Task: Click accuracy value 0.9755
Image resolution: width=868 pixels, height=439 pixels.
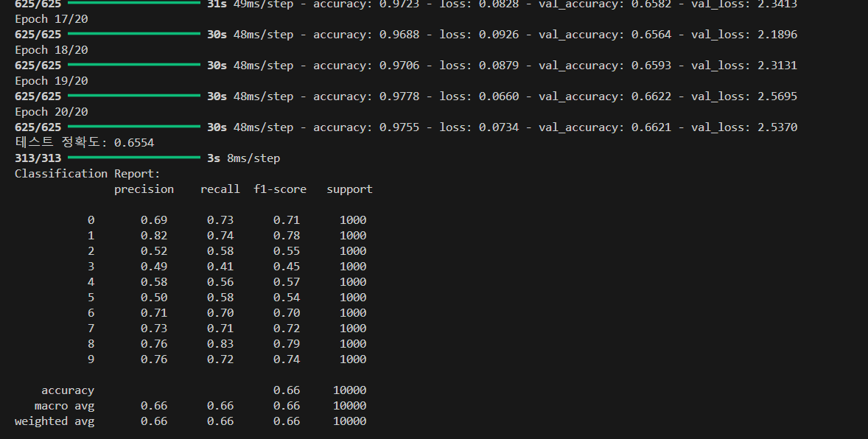Action: click(x=399, y=127)
